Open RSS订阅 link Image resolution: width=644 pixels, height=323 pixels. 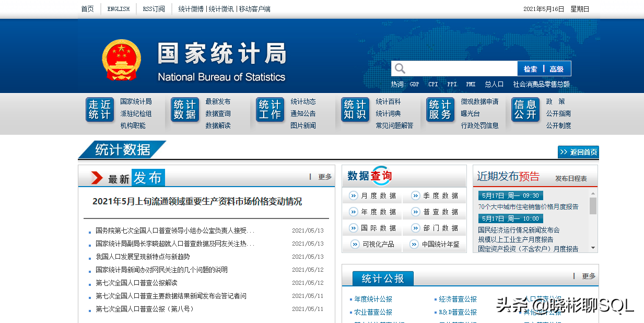point(154,9)
